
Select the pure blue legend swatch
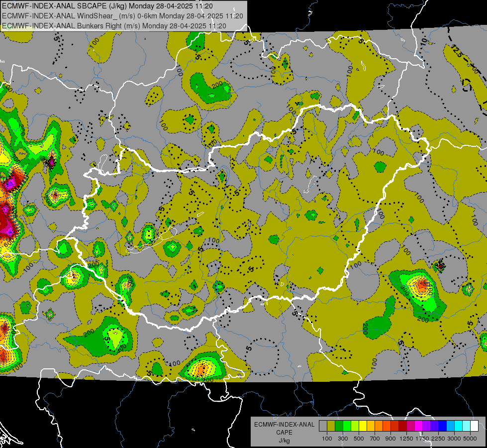point(443,426)
